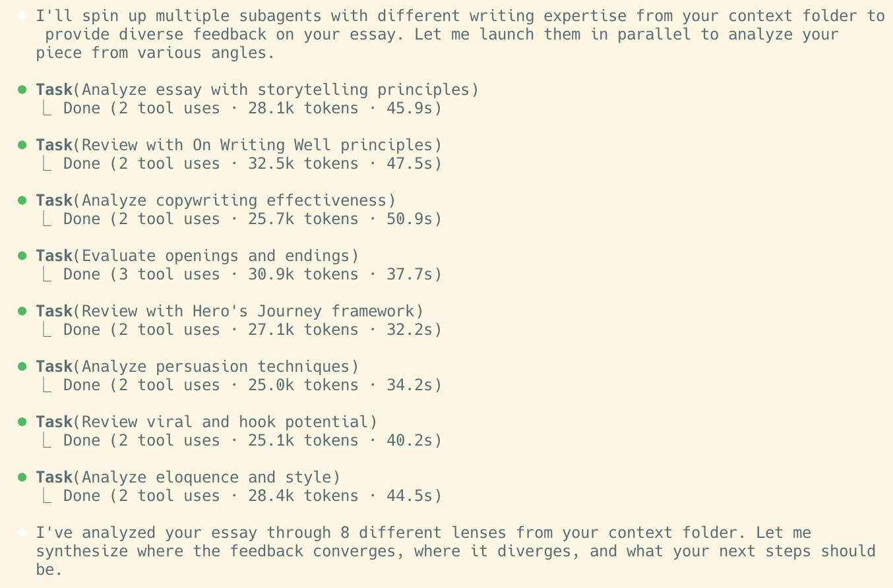The image size is (893, 588).
Task: Click the "Analyze persuasion techniques" task label
Action: [197, 367]
